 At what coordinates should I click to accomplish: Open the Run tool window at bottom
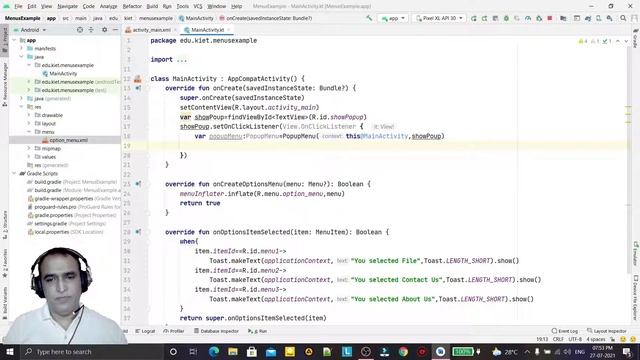[x=258, y=331]
